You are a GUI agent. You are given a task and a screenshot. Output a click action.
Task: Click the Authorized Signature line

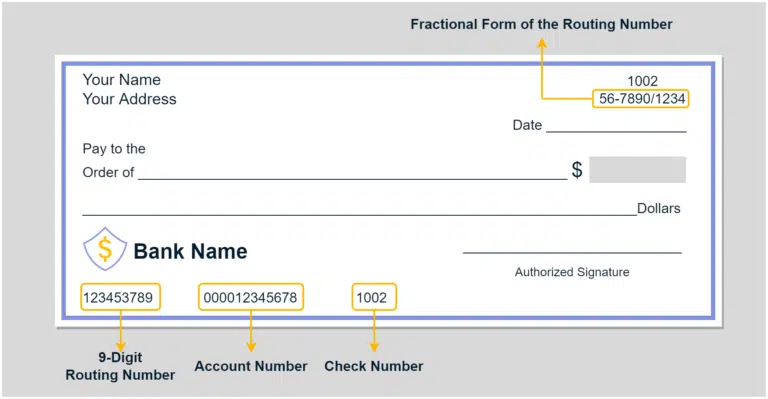point(572,253)
